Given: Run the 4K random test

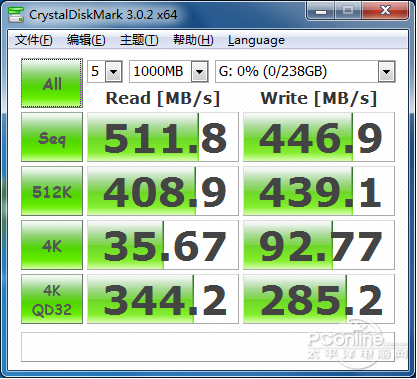Looking at the screenshot, I should pyautogui.click(x=52, y=245).
